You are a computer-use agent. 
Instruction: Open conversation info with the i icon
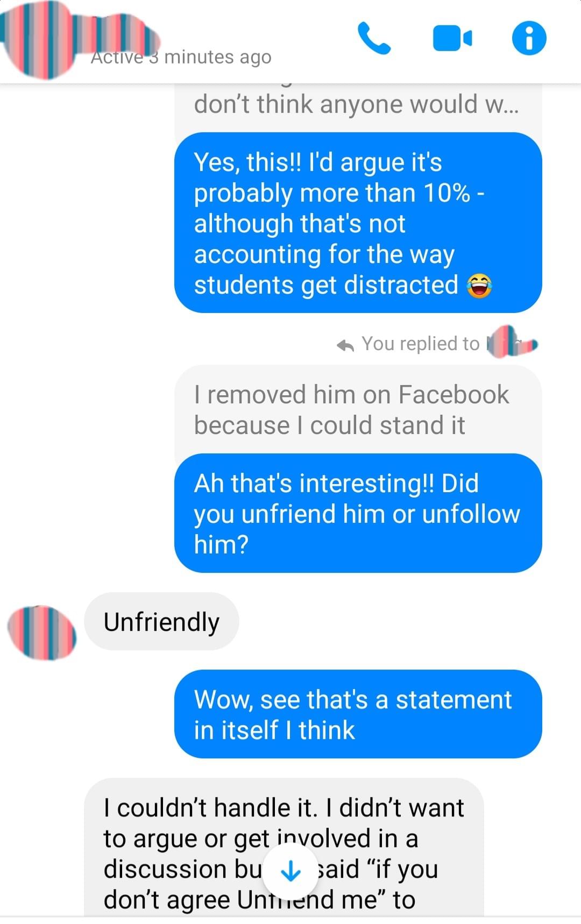[529, 38]
